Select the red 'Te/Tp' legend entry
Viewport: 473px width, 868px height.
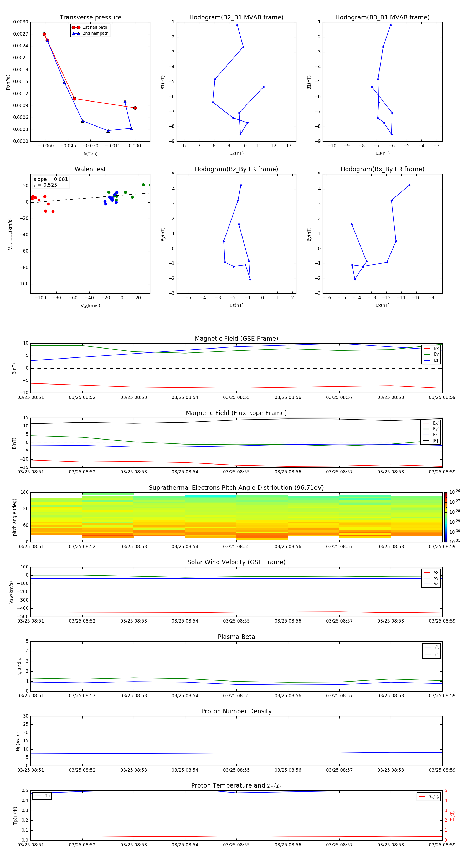(429, 797)
